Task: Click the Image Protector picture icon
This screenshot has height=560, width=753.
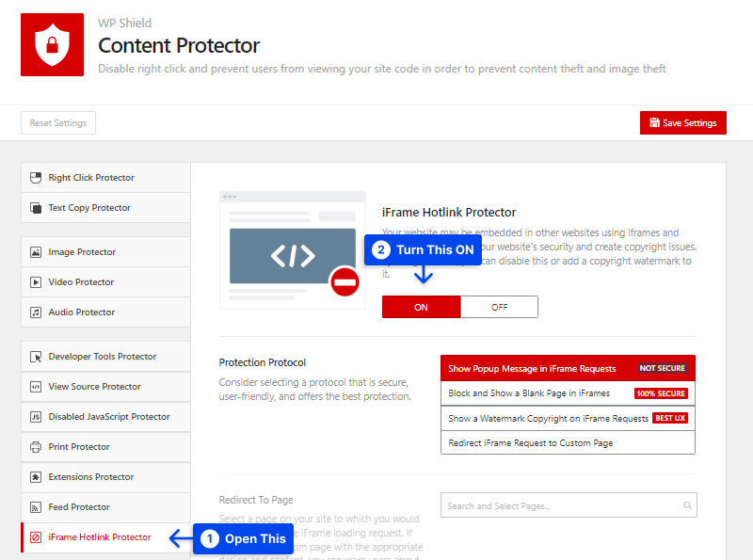Action: click(36, 252)
